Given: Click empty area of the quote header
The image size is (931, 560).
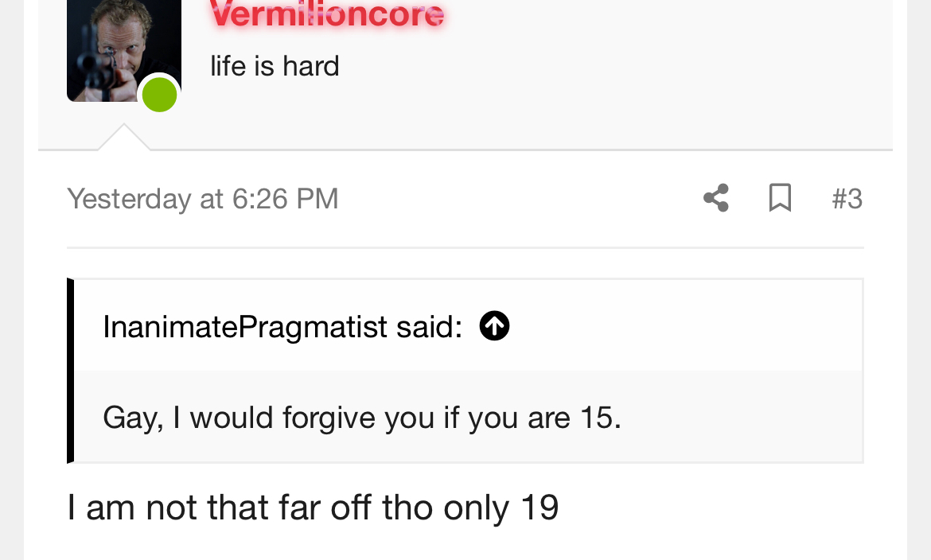Looking at the screenshot, I should pyautogui.click(x=683, y=325).
